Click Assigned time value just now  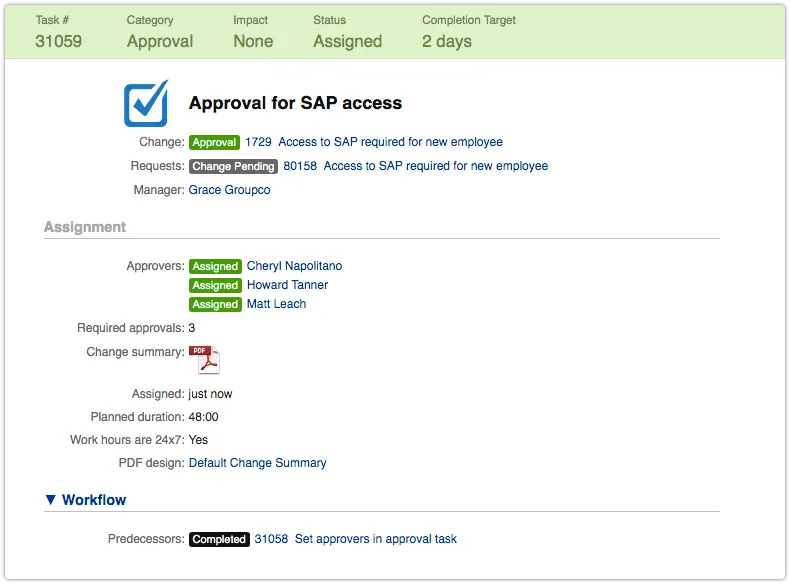click(210, 394)
